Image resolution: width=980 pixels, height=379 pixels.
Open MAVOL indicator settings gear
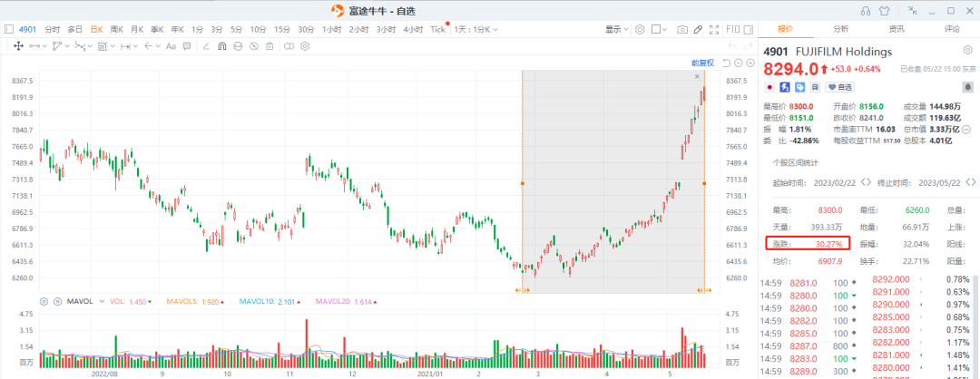(44, 301)
